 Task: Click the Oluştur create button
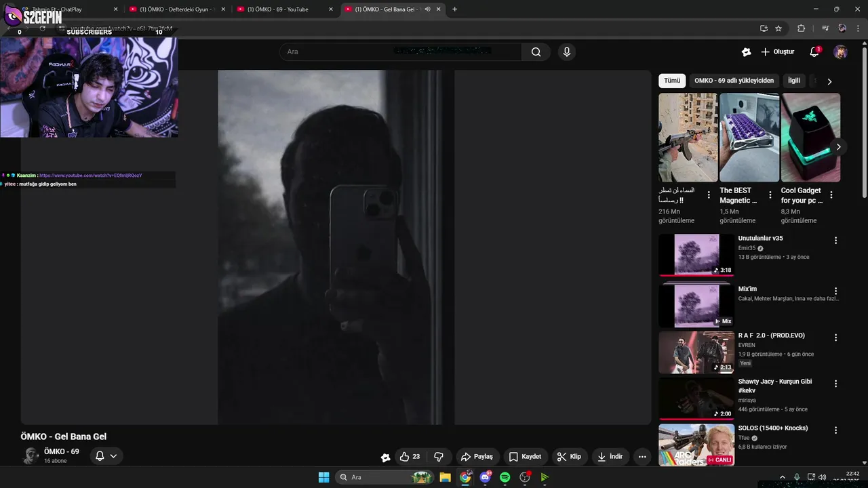[777, 52]
